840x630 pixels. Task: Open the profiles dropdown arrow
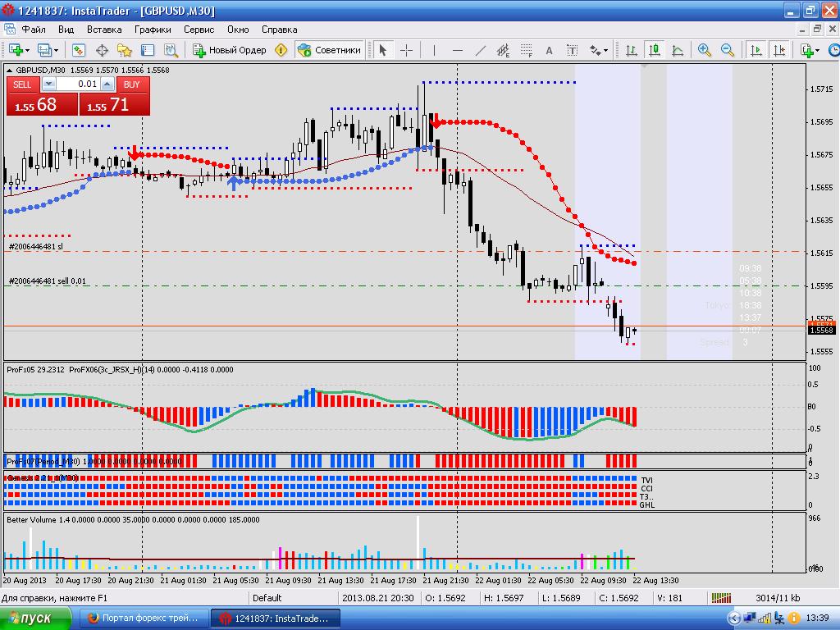point(57,51)
